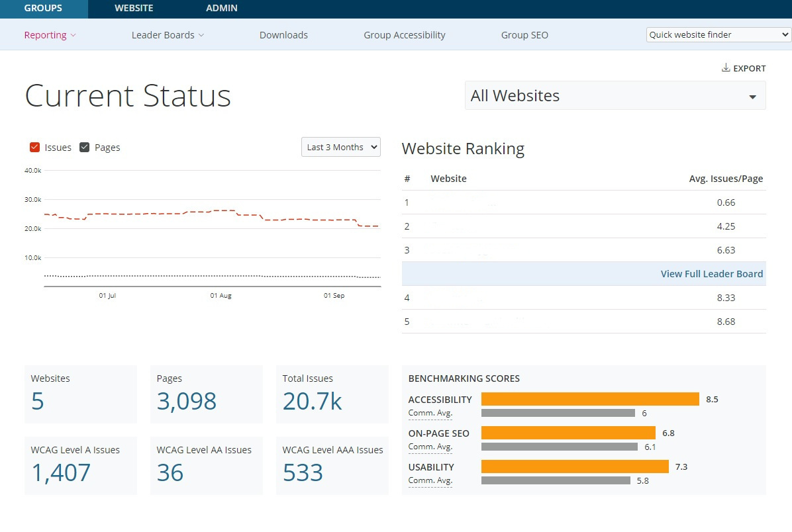This screenshot has width=792, height=532.
Task: Toggle the Issues checkbox in chart legend
Action: point(35,148)
